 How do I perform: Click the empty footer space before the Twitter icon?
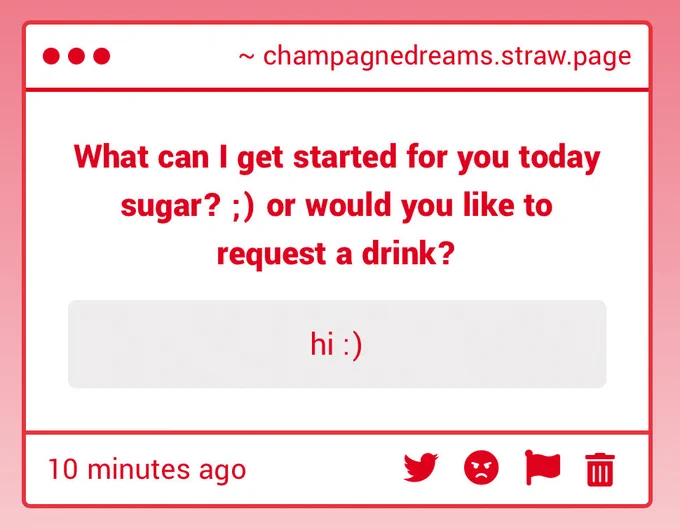point(323,469)
